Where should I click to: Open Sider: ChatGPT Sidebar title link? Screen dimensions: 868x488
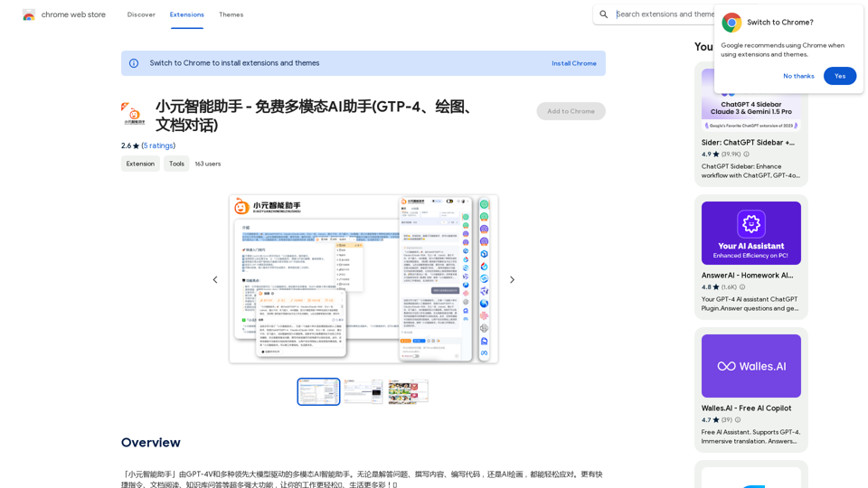point(748,143)
